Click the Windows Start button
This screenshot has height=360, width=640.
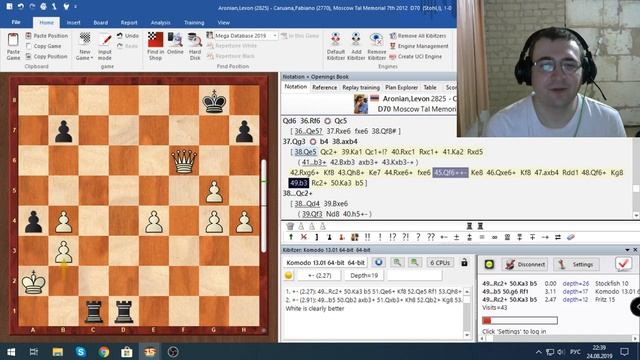[11, 351]
